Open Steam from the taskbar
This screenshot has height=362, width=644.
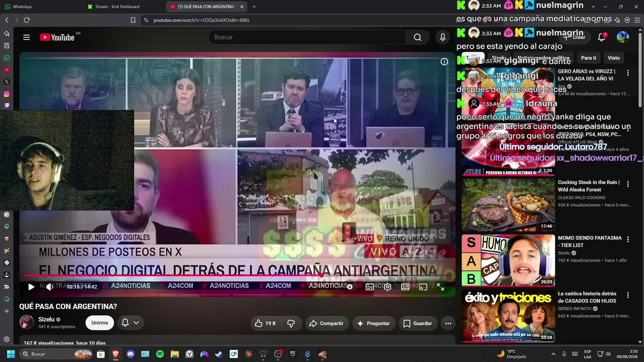click(219, 354)
